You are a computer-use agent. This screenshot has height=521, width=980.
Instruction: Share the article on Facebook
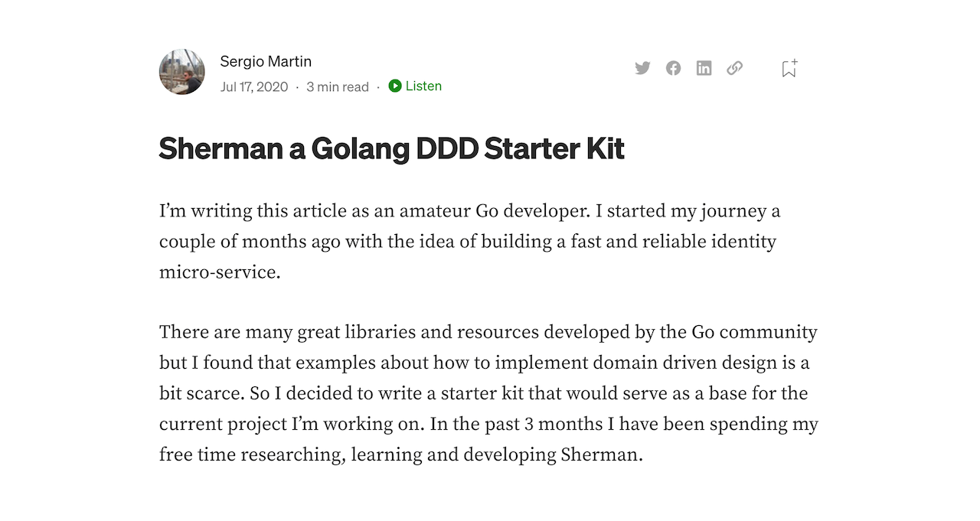673,68
